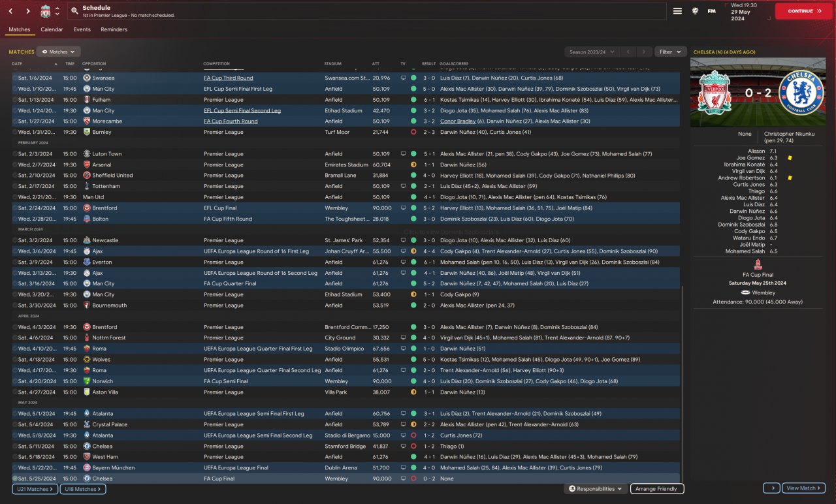Open the hamburger menu icon
This screenshot has width=836, height=504.
677,11
